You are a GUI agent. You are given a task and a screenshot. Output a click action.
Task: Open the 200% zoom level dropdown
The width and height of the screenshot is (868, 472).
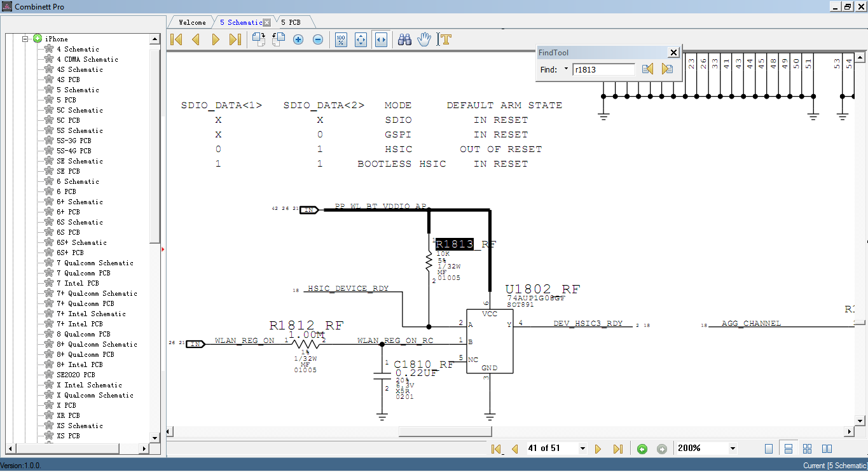click(x=733, y=449)
